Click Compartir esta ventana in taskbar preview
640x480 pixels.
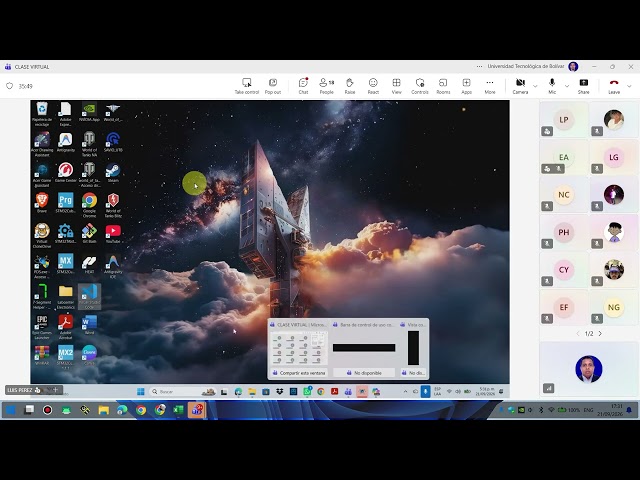coord(300,373)
